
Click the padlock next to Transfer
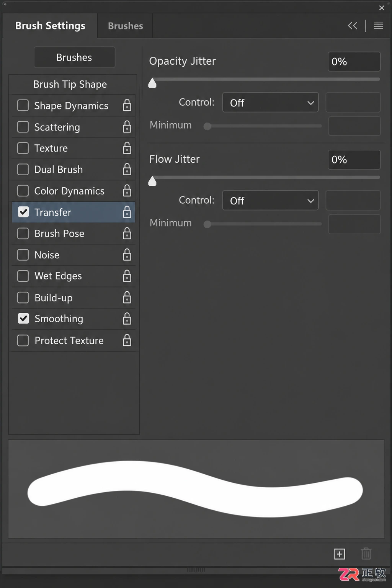pos(127,212)
